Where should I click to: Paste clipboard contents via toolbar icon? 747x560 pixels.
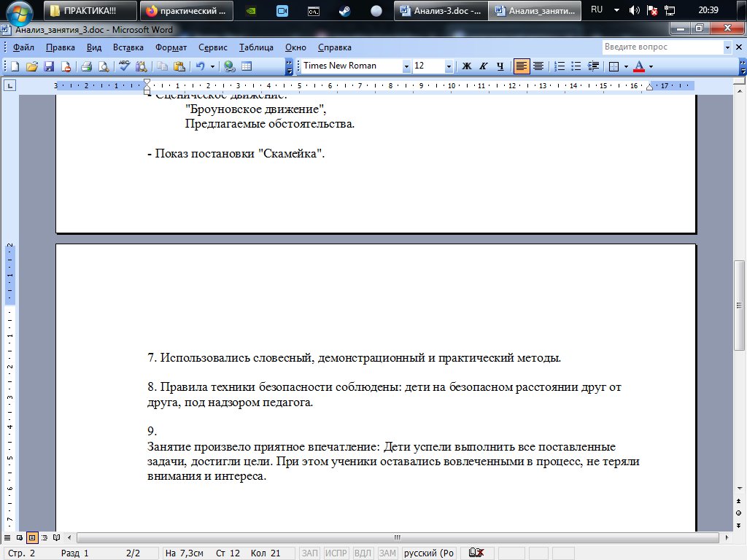point(179,66)
